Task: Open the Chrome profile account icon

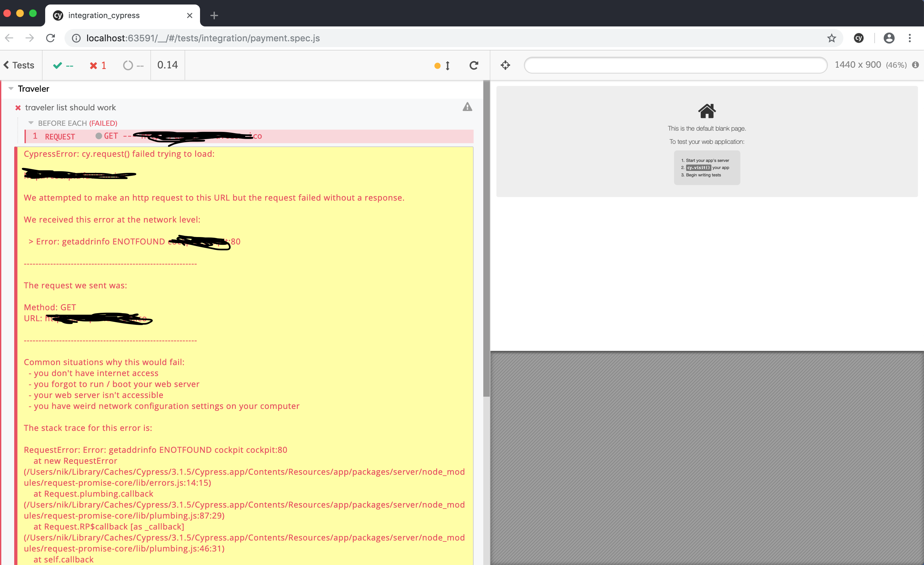Action: [889, 38]
